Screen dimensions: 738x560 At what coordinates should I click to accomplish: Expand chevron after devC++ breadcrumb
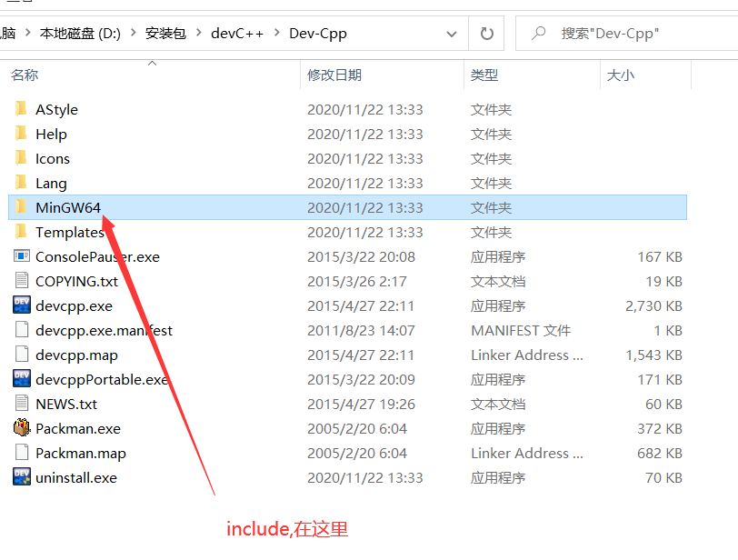point(276,33)
